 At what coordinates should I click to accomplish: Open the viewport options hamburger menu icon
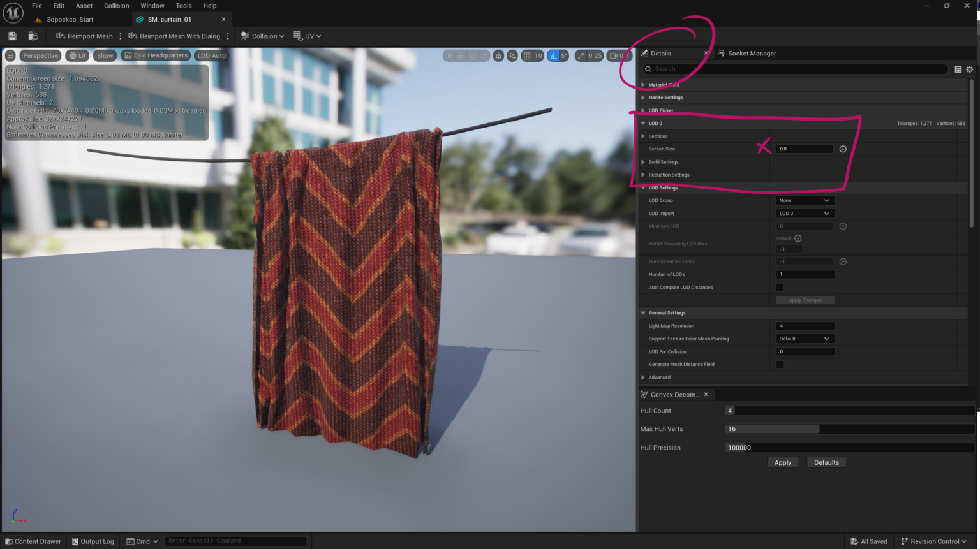tap(10, 55)
